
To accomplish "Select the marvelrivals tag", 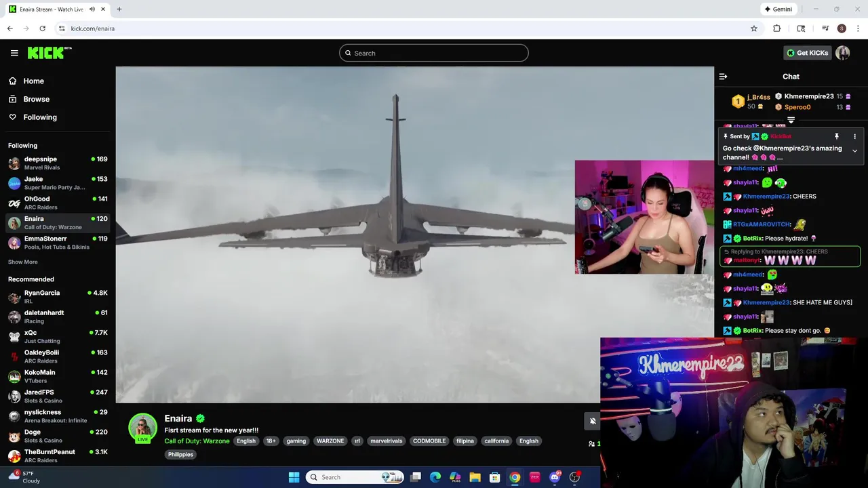I will (387, 441).
